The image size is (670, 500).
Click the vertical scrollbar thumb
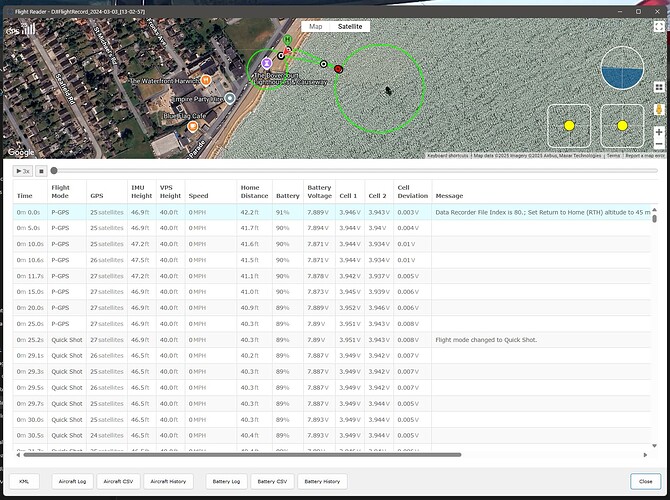coord(654,218)
